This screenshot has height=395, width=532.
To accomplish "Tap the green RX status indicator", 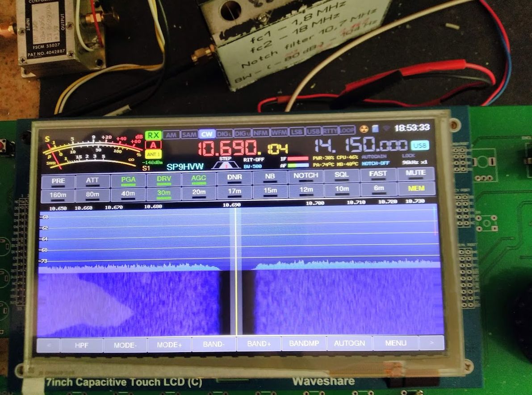I will pyautogui.click(x=154, y=135).
